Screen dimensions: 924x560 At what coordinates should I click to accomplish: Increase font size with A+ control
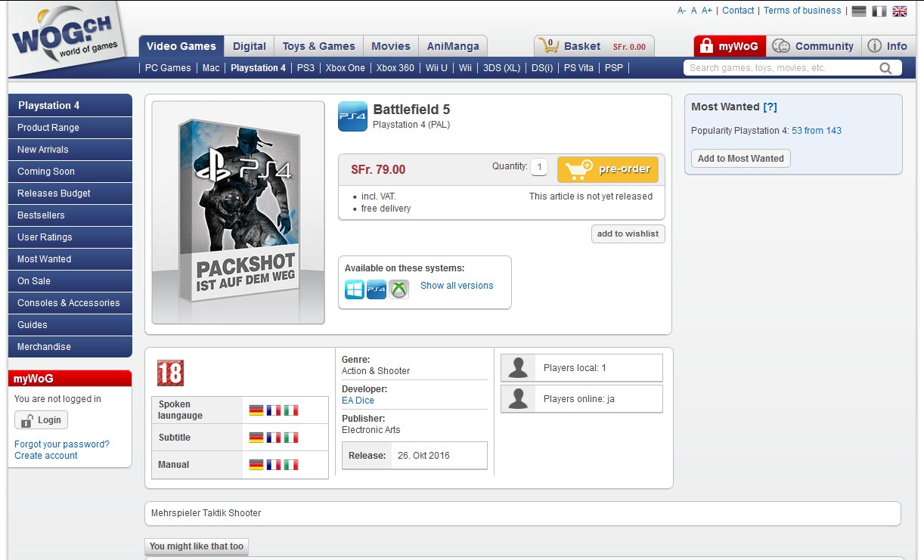[x=707, y=11]
